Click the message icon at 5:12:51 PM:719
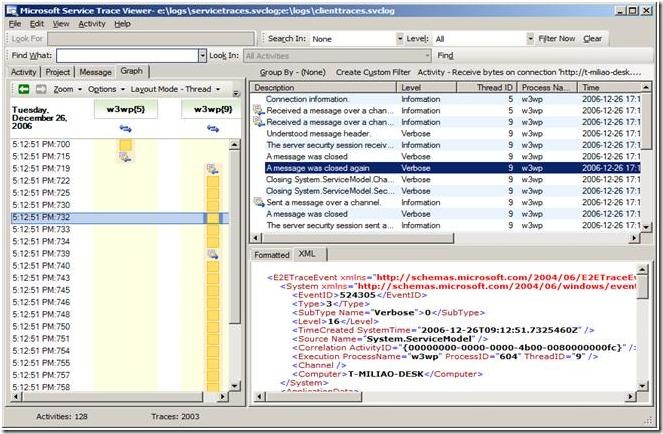 213,170
